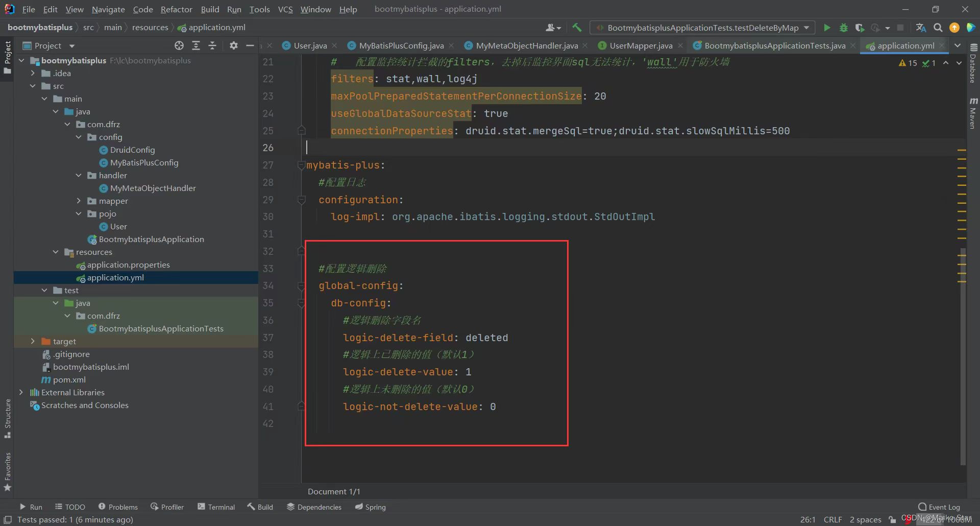
Task: Select application.properties file
Action: [x=123, y=265]
